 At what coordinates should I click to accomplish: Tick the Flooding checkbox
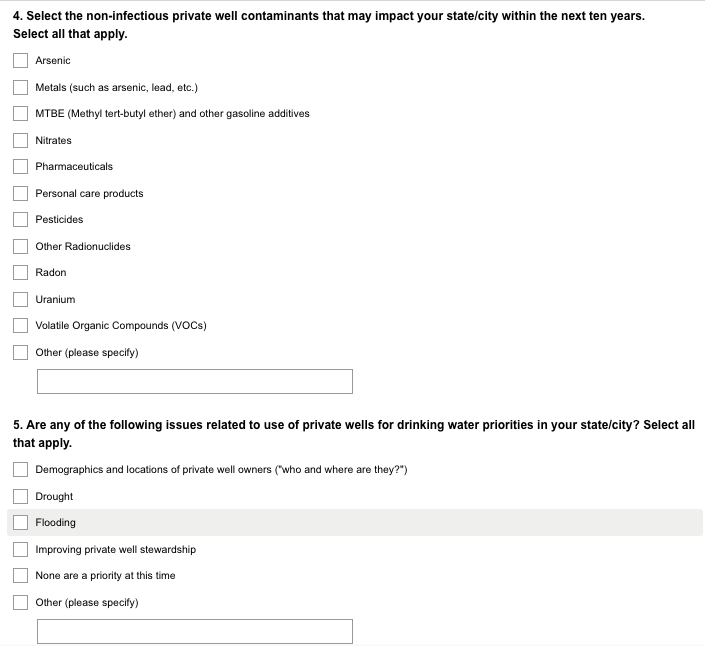[x=20, y=523]
